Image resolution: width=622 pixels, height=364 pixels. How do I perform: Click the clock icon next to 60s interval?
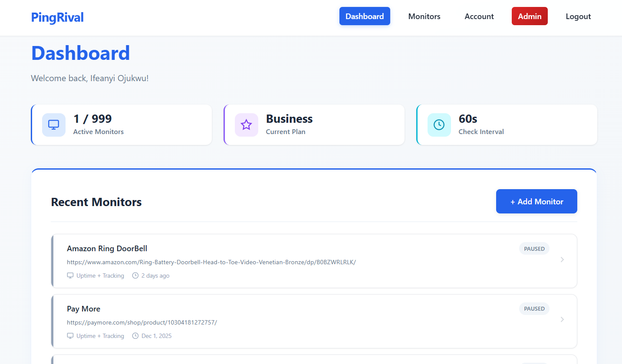(x=439, y=125)
